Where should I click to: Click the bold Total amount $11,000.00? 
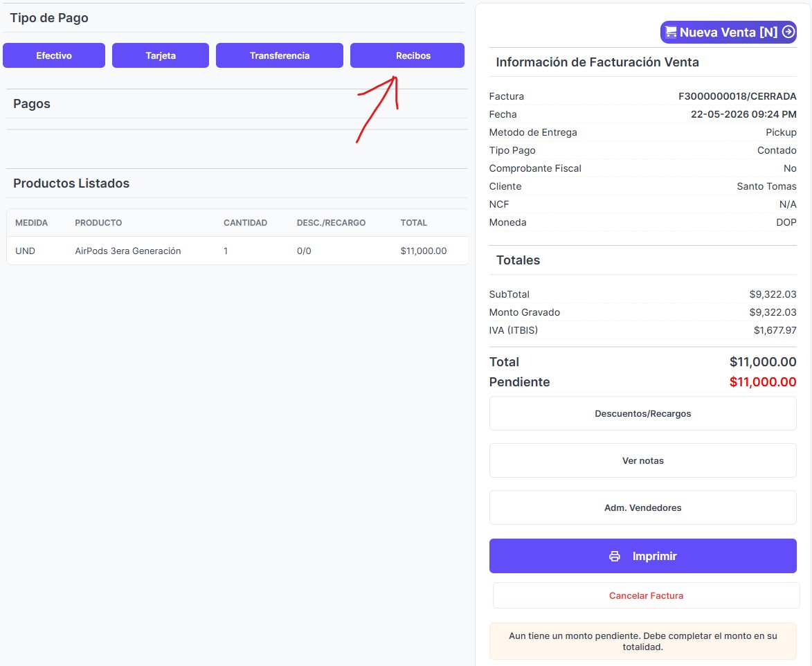[x=763, y=361]
